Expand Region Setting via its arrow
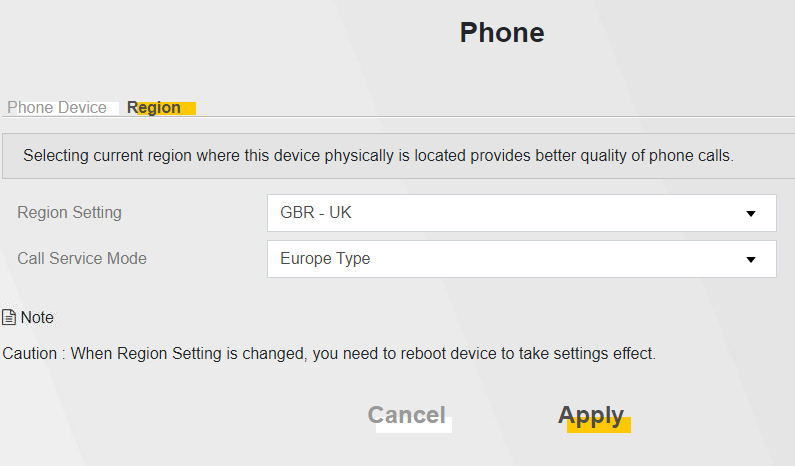The image size is (795, 466). [x=751, y=213]
